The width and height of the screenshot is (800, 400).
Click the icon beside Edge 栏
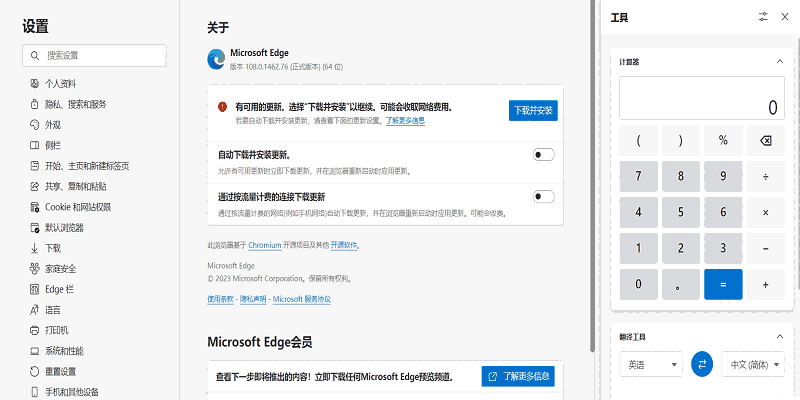point(35,289)
